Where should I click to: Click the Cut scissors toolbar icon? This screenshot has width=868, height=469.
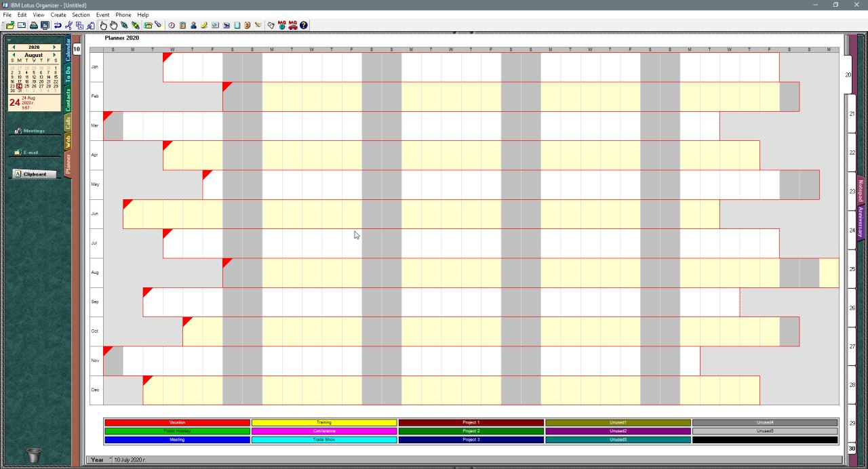tap(69, 25)
